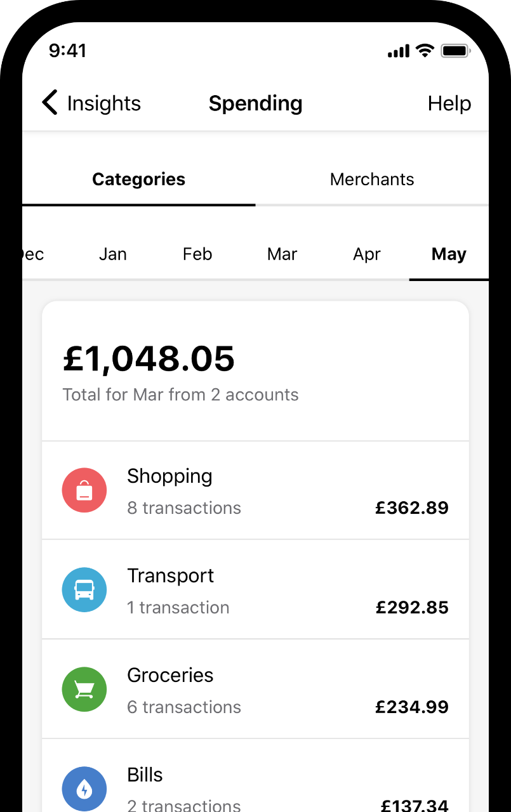
Task: Select the Apr month tab
Action: point(367,254)
